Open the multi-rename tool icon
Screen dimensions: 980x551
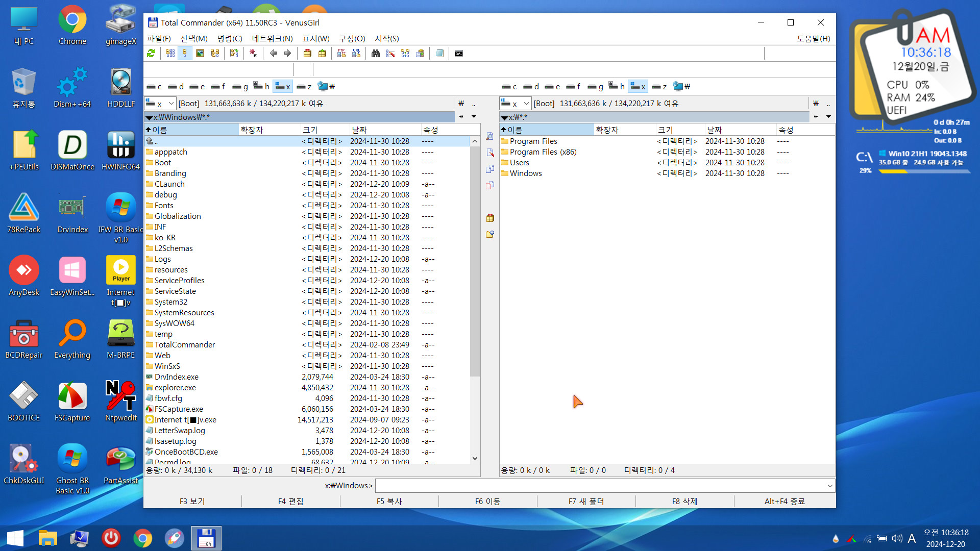390,53
